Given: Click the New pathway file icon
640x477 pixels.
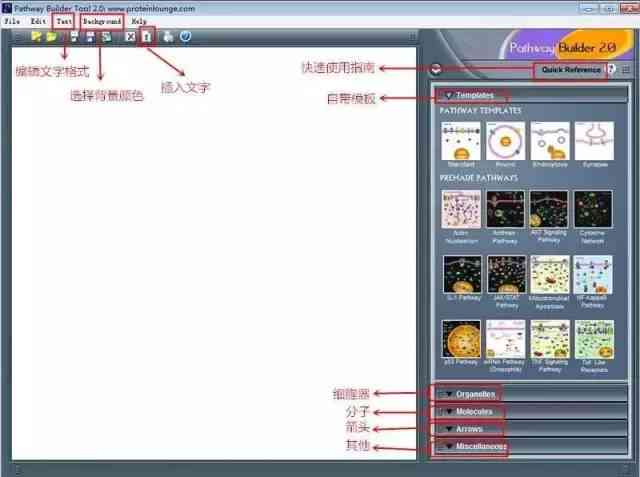Looking at the screenshot, I should pos(36,37).
